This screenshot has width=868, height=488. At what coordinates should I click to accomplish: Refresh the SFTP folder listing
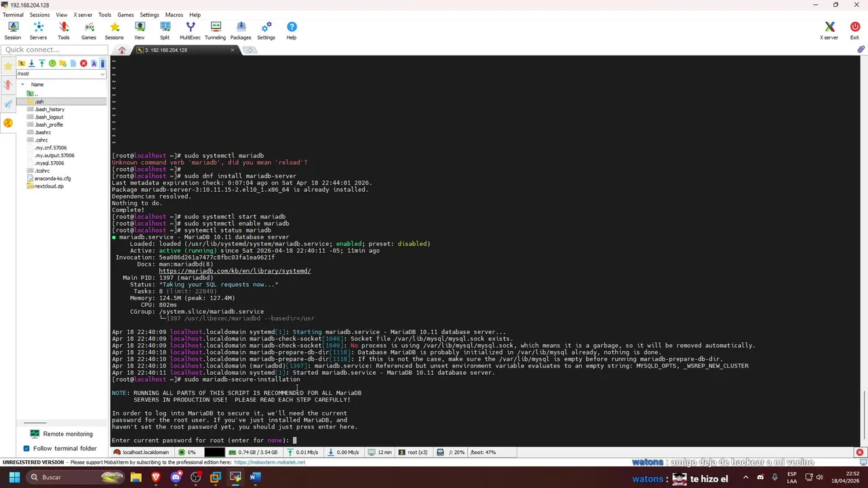tap(52, 63)
